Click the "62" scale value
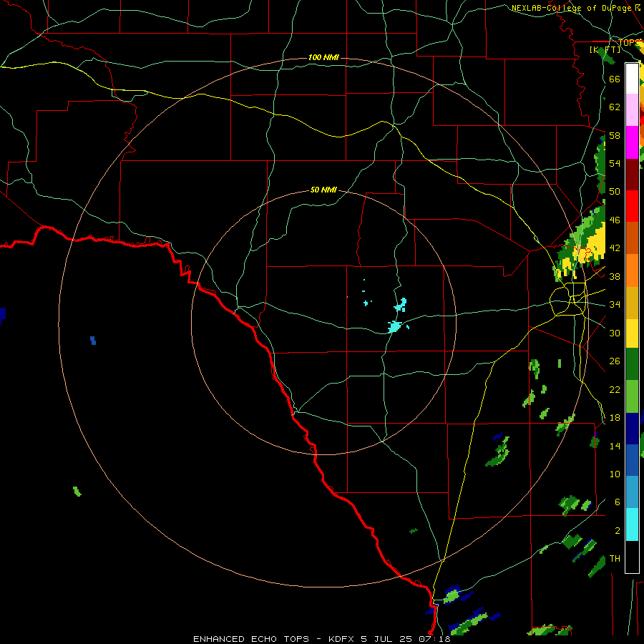644x644 pixels. tap(615, 107)
